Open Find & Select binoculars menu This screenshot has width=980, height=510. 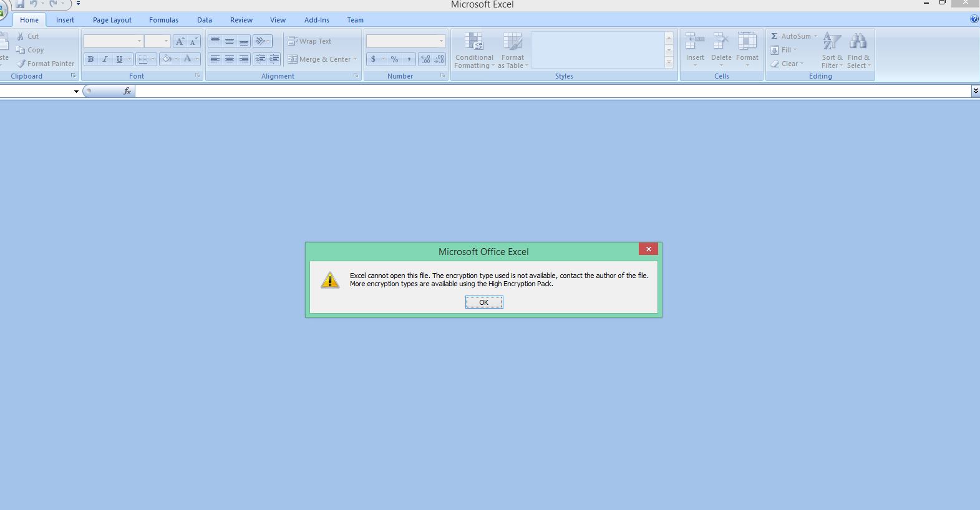pos(858,51)
